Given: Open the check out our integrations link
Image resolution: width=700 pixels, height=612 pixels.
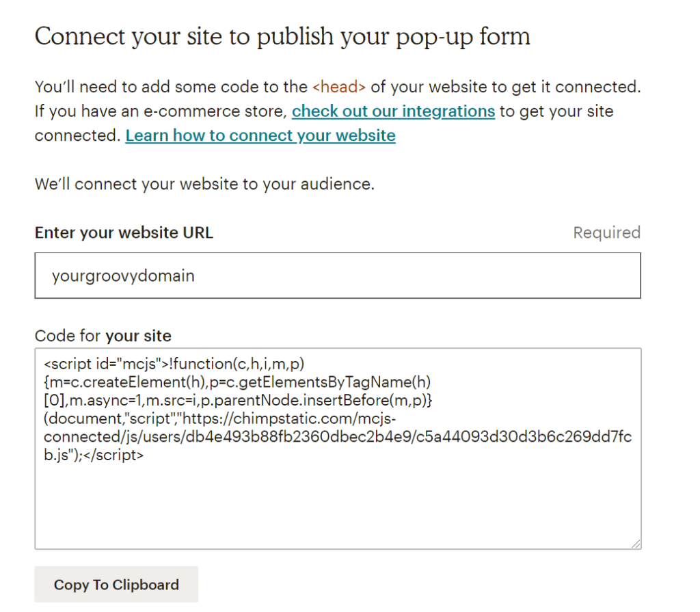Looking at the screenshot, I should click(x=393, y=111).
